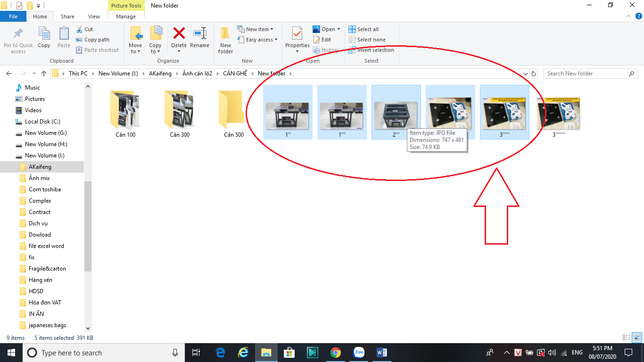Click the Search New folder box

(586, 74)
